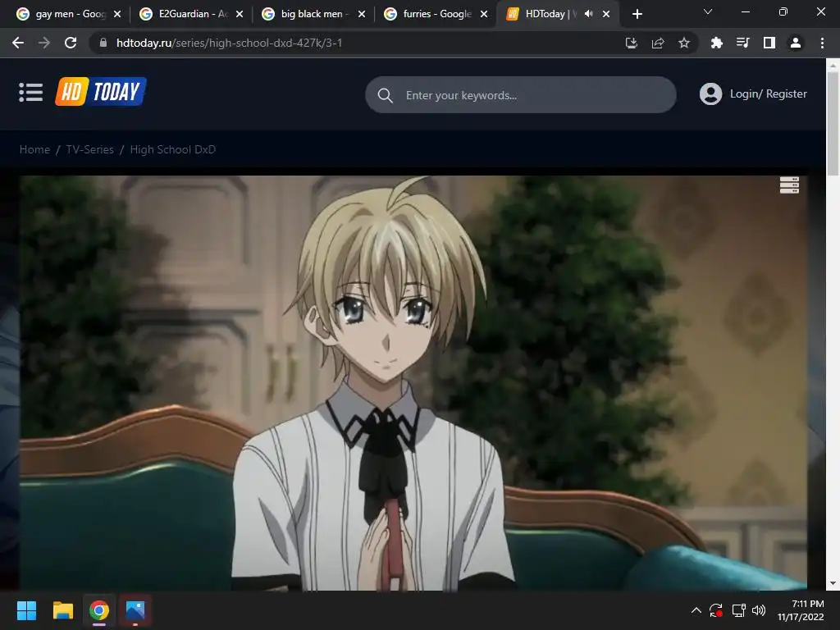Bookmark this page with star
The image size is (840, 630).
[684, 43]
